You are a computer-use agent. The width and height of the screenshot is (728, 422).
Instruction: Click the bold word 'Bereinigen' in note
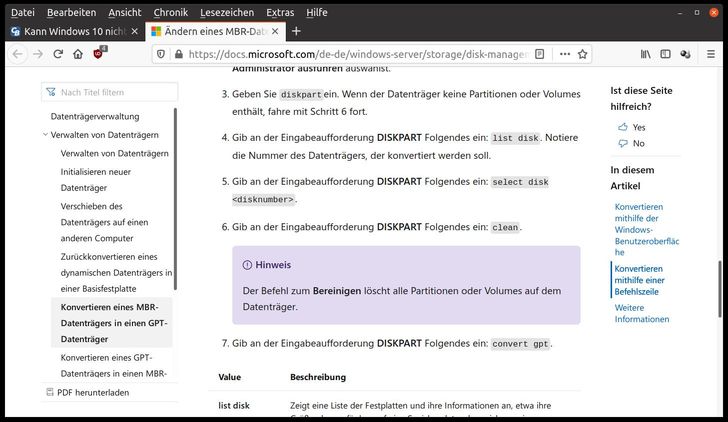[x=337, y=291]
